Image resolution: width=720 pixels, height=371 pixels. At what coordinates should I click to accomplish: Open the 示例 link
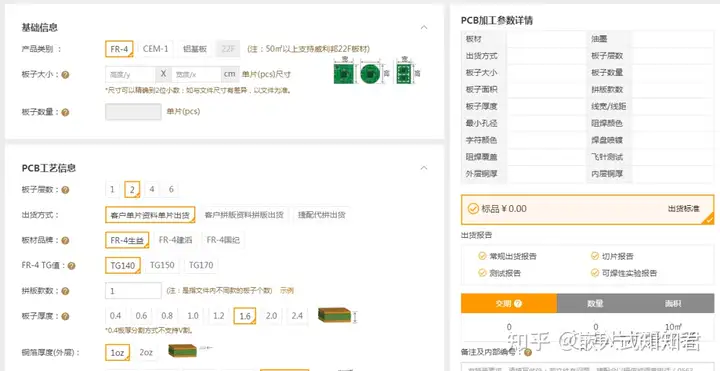(287, 291)
